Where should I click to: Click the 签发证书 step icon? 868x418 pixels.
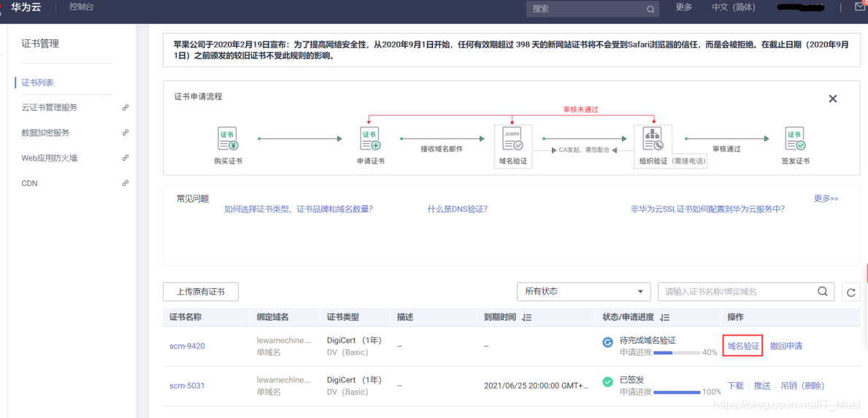[x=796, y=138]
